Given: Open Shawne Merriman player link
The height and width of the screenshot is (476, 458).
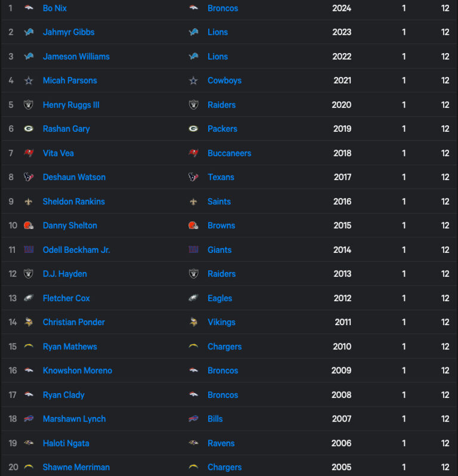Looking at the screenshot, I should click(76, 467).
